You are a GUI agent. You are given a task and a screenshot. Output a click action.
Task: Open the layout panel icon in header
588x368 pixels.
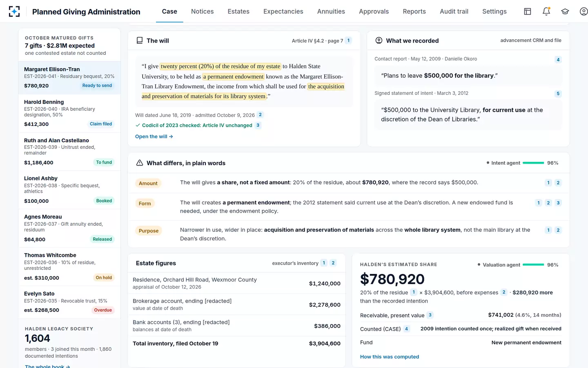[x=528, y=11]
